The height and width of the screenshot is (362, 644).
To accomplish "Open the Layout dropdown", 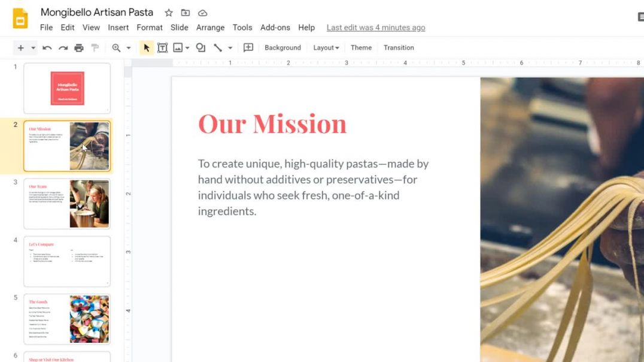I will tap(326, 48).
